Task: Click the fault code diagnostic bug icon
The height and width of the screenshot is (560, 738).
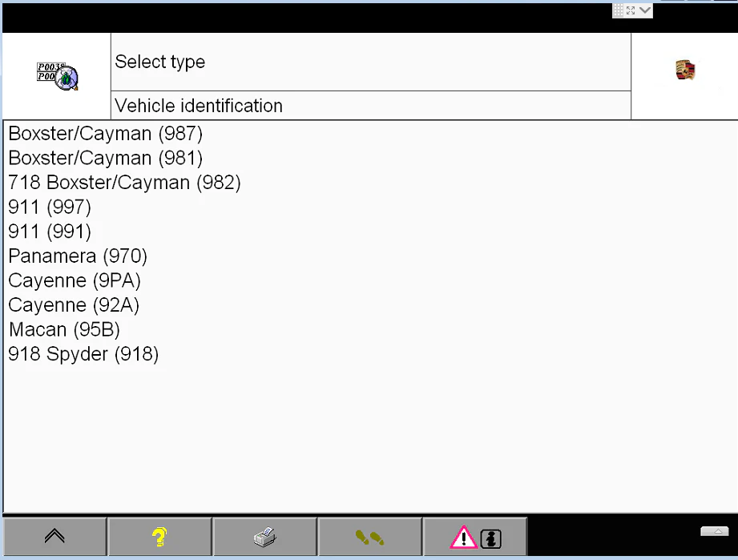Action: 58,75
